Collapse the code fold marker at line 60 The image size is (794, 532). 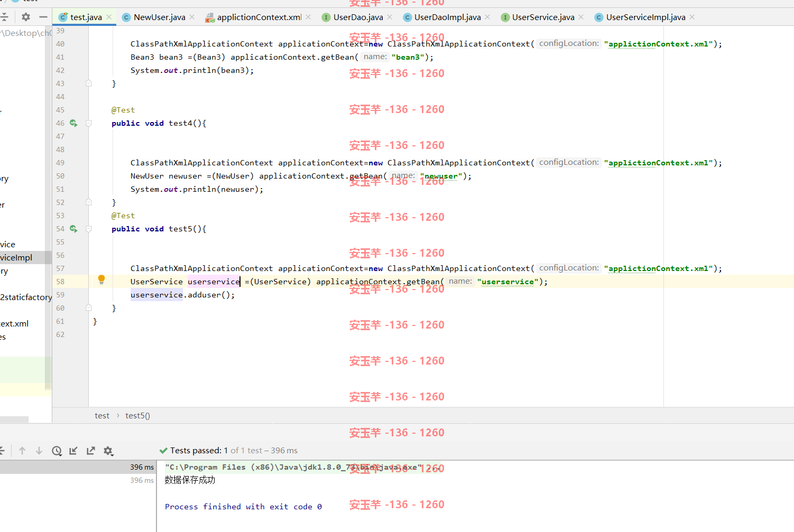[x=89, y=308]
